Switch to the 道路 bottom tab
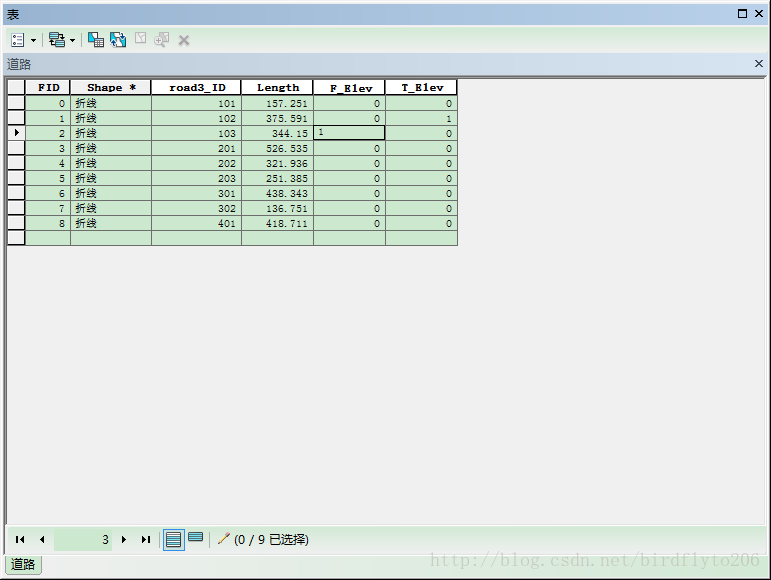 pyautogui.click(x=23, y=564)
